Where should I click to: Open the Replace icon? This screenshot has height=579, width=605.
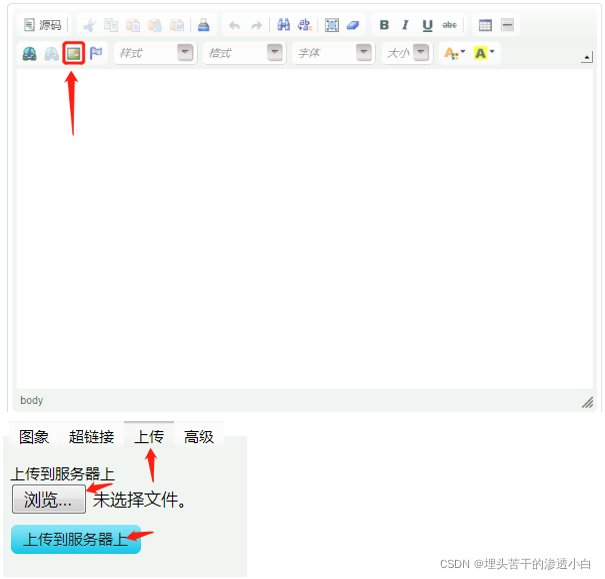point(305,25)
